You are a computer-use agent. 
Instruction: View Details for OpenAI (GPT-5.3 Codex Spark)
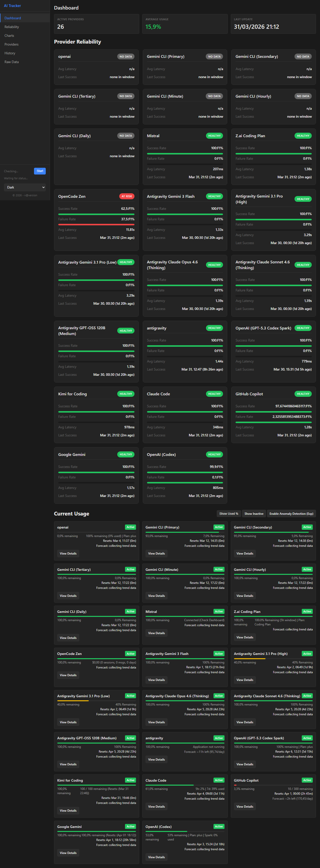coord(245,764)
